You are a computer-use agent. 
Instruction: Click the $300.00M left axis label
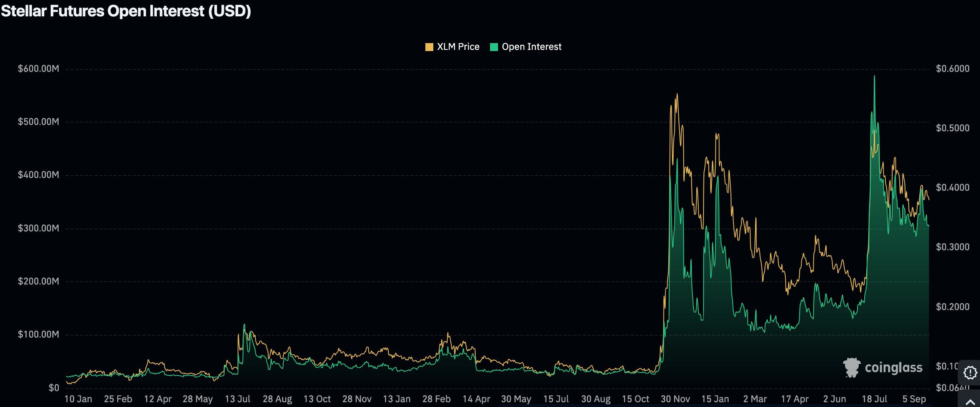tap(38, 228)
